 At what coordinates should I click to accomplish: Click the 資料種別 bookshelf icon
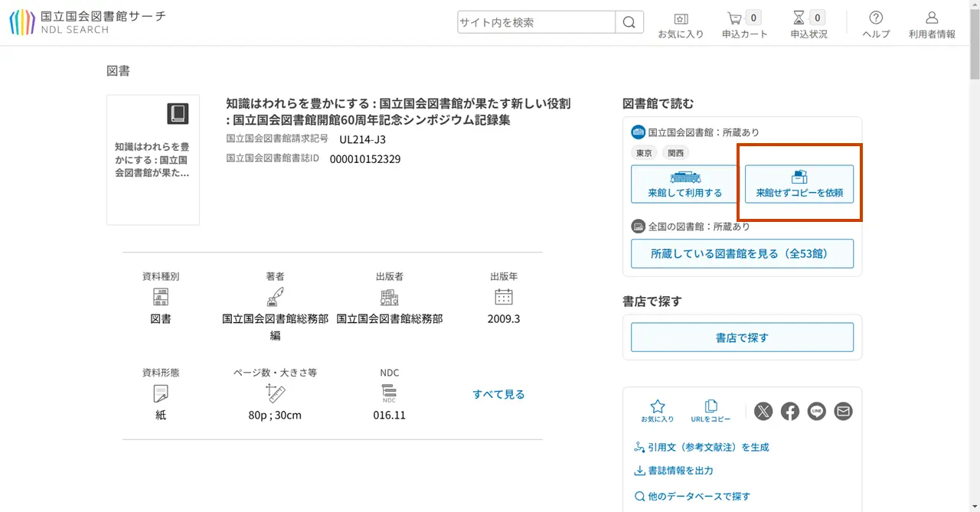161,297
